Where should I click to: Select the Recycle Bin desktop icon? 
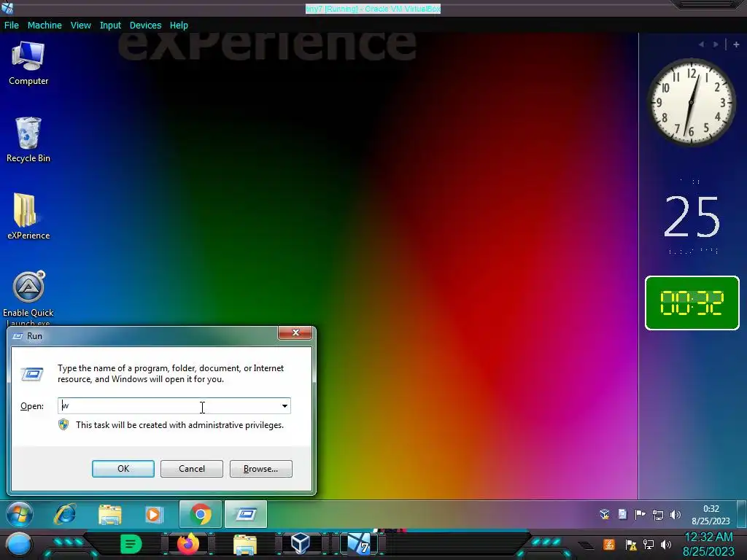(x=28, y=140)
